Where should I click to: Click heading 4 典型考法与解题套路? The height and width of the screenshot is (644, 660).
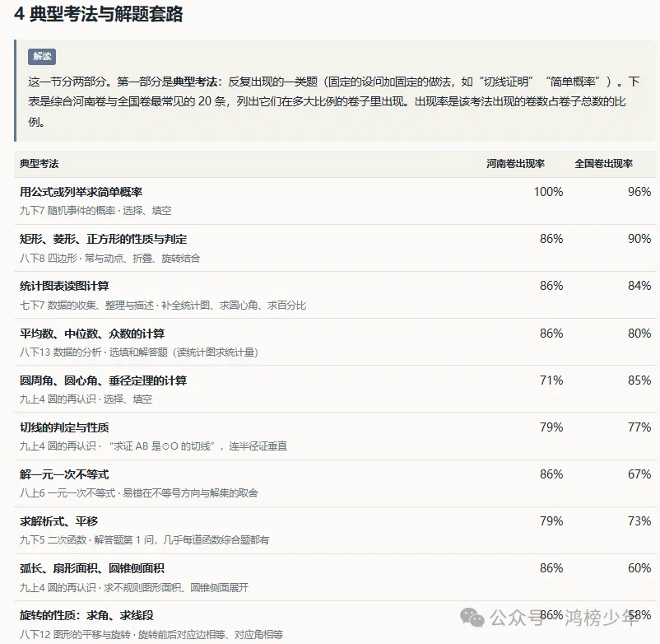(x=99, y=14)
